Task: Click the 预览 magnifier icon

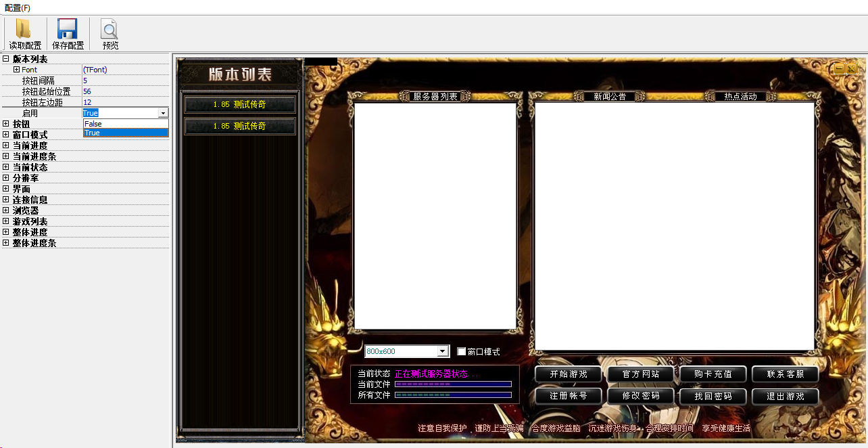Action: [x=110, y=29]
